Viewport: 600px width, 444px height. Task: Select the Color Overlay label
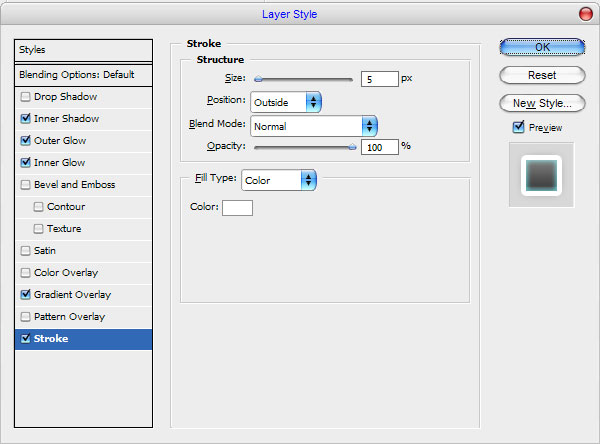click(x=66, y=273)
